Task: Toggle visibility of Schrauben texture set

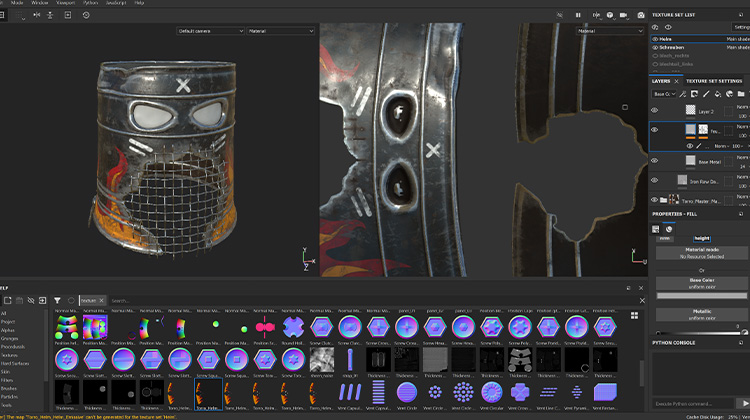Action: [655, 47]
